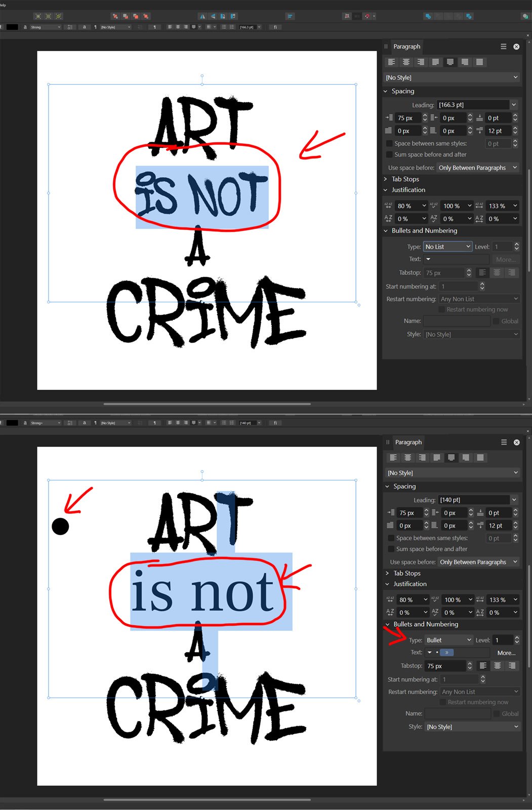Expand the Tab Stops section in lower panel
532x810 pixels.
tap(387, 573)
